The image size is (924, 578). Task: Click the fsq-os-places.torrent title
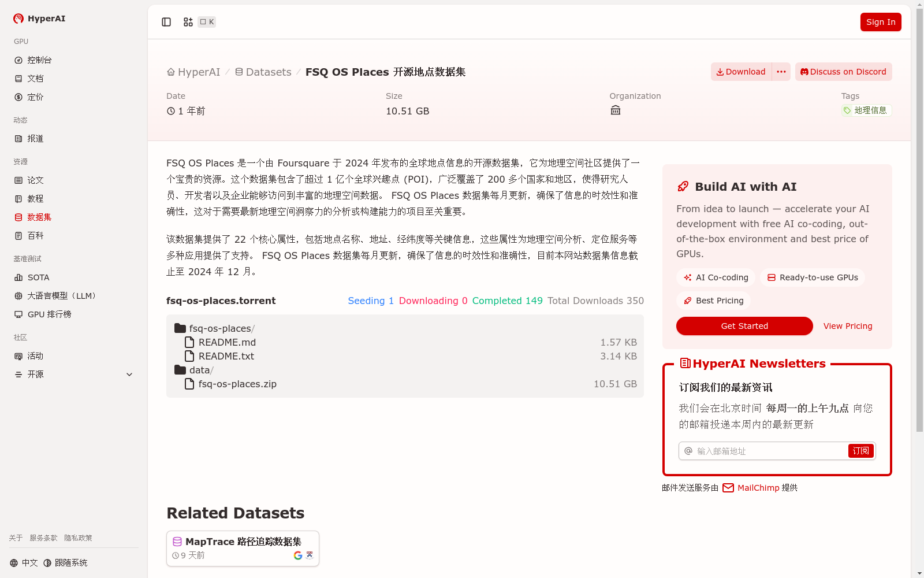pyautogui.click(x=221, y=301)
